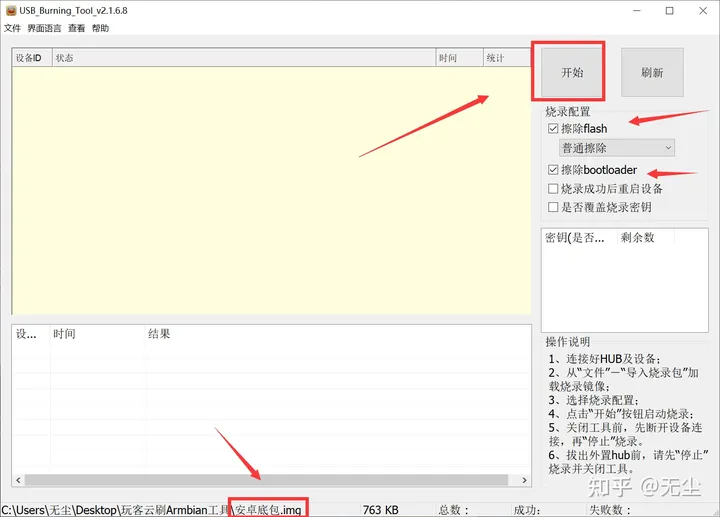This screenshot has width=720, height=517.
Task: Click the 时间 column header in device list
Action: (458, 58)
